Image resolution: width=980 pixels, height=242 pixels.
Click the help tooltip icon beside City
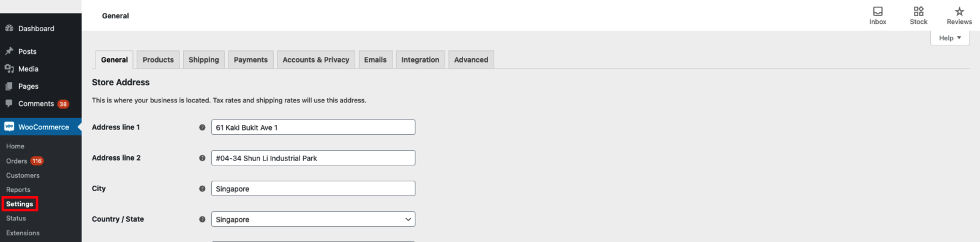(202, 189)
